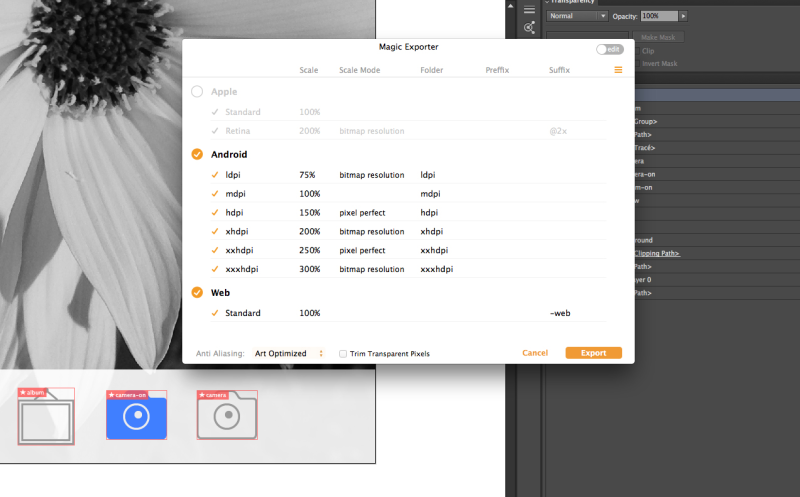Viewport: 800px width, 497px height.
Task: Click the xxxhdpi folder name cell
Action: (437, 269)
